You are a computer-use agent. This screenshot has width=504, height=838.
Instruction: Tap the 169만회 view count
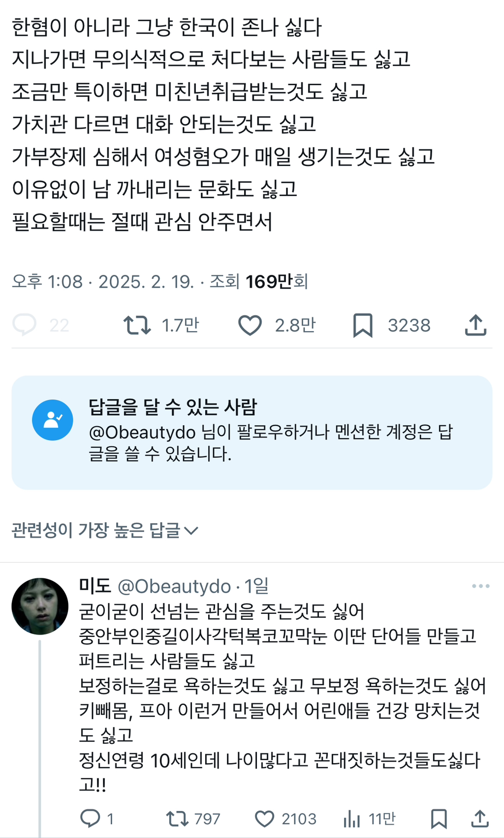click(277, 281)
